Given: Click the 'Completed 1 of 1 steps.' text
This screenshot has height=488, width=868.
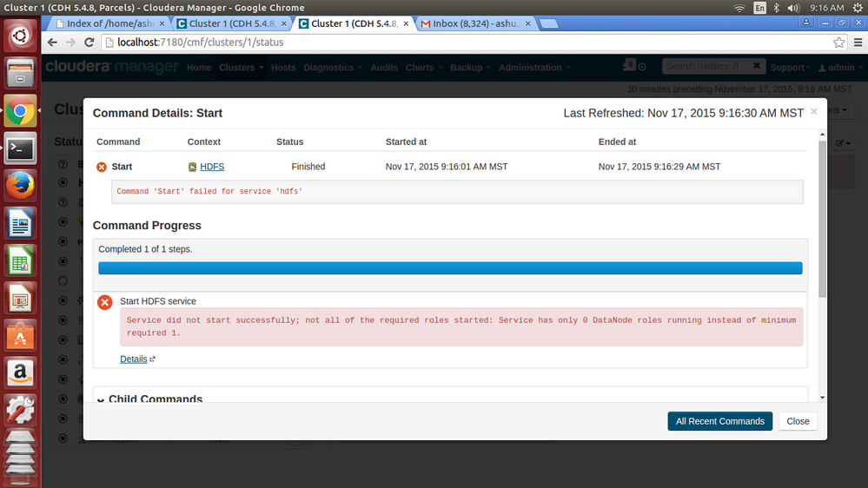Looking at the screenshot, I should pos(146,249).
